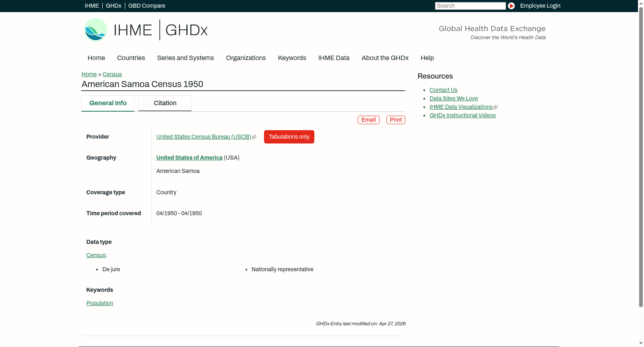Viewport: 644px width, 347px height.
Task: Open the Population keyword link
Action: tap(99, 303)
